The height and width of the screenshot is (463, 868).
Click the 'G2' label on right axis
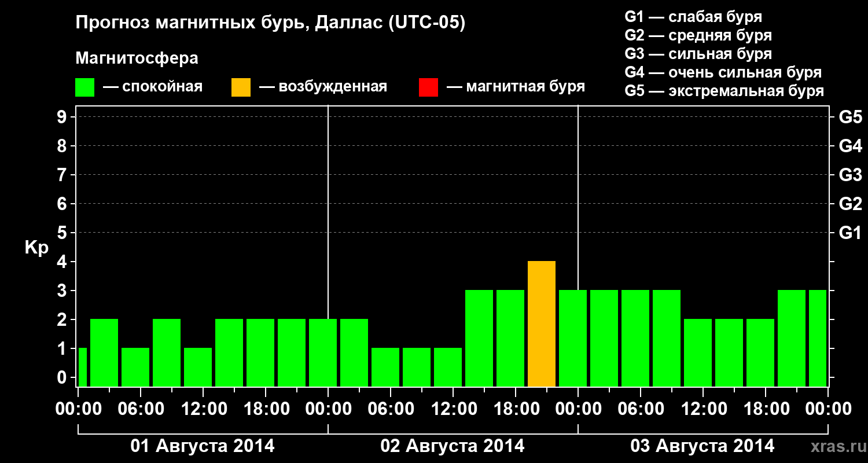coord(851,204)
